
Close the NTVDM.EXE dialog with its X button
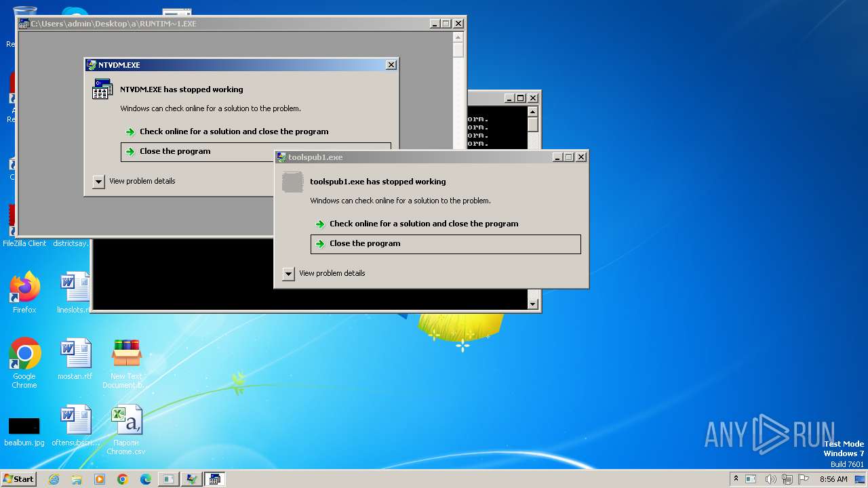[x=391, y=65]
